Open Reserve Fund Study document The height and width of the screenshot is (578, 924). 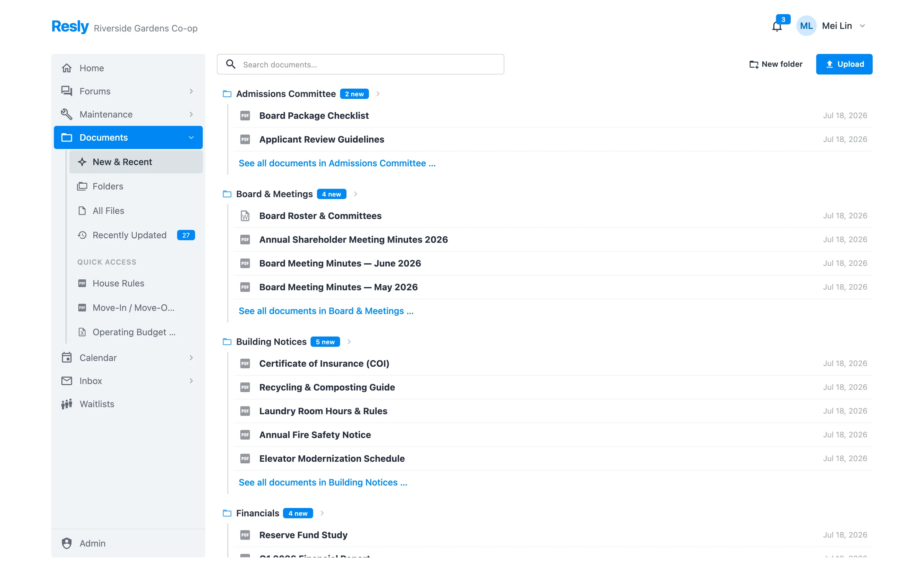(x=553, y=535)
